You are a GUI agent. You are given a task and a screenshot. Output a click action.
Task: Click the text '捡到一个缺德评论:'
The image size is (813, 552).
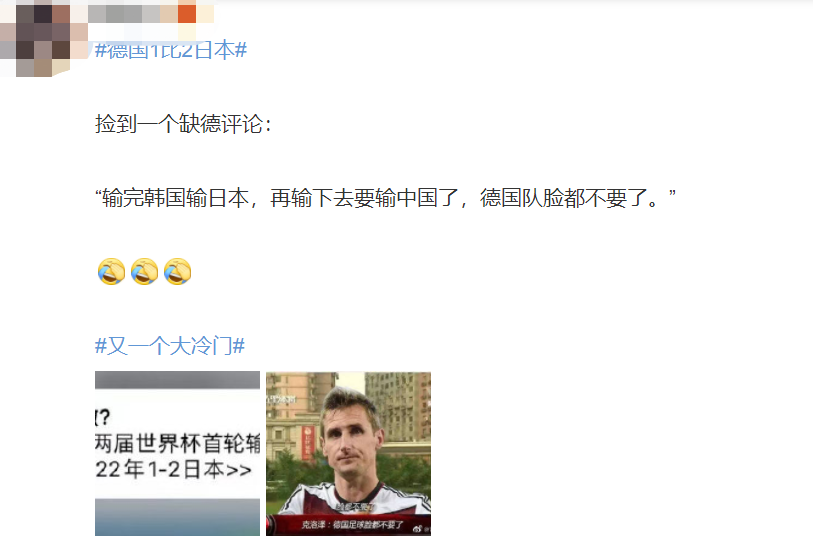[184, 124]
